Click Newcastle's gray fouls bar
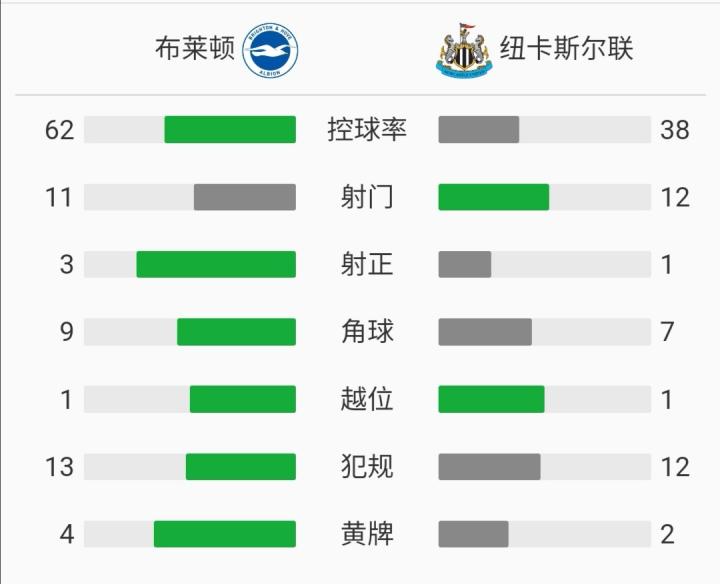The width and height of the screenshot is (720, 584). click(489, 466)
